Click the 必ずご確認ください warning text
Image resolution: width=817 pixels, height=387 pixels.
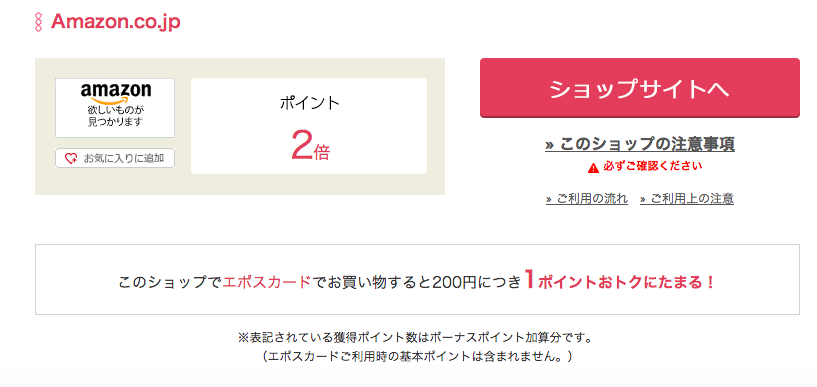[652, 167]
